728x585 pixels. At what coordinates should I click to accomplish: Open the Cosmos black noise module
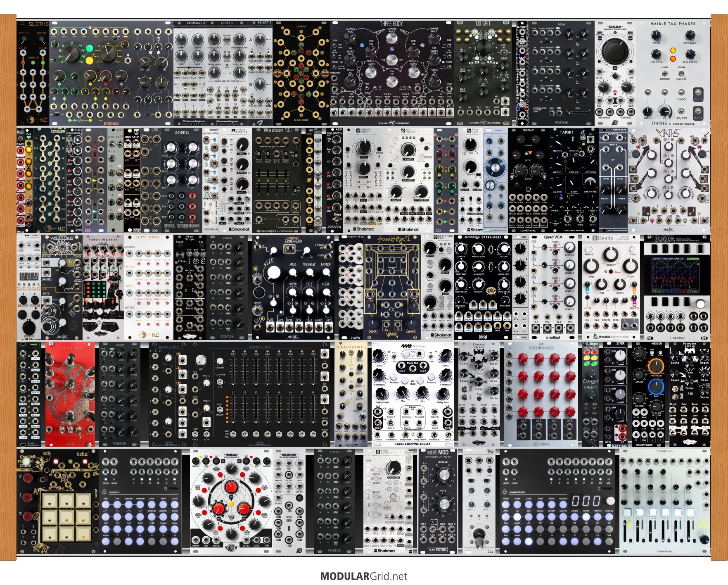point(301,73)
